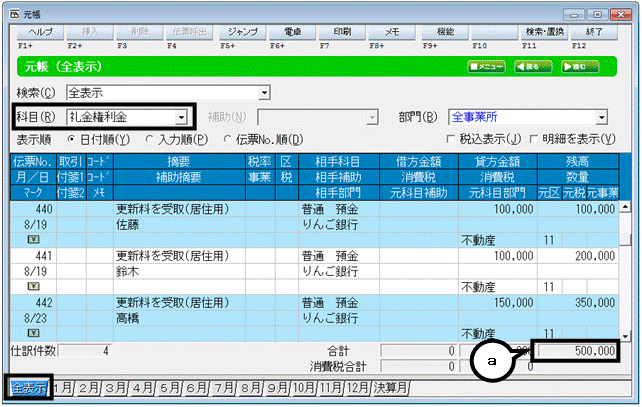Click the 借方 合計 field showing 0
This screenshot has height=407, width=642.
coord(418,351)
